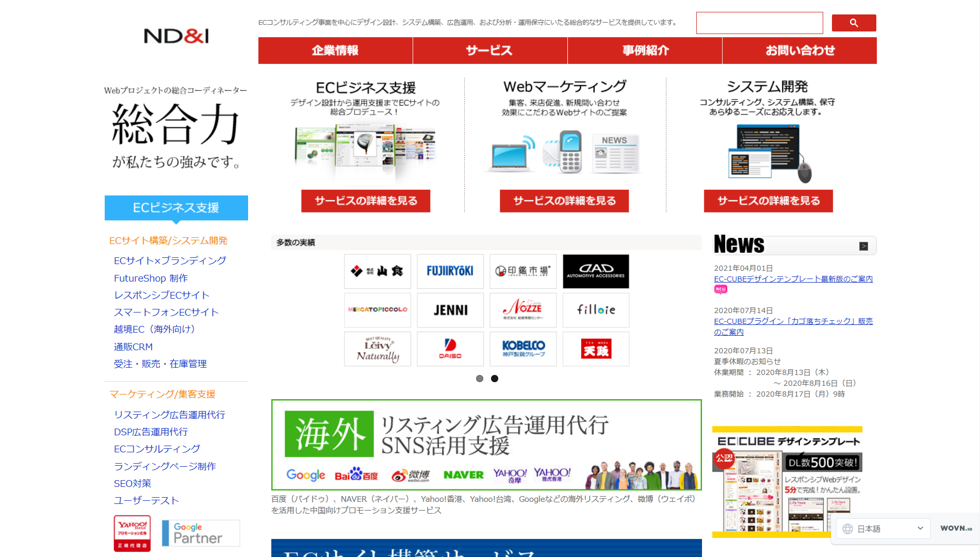Open the お問い合わせ menu
This screenshot has width=980, height=557.
799,51
